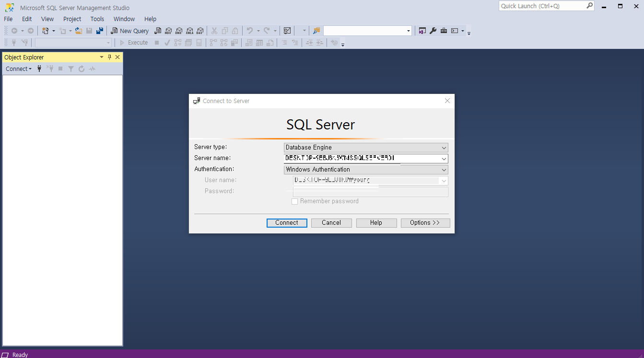Click the New Query toolbar button
Image resolution: width=644 pixels, height=358 pixels.
(x=129, y=31)
